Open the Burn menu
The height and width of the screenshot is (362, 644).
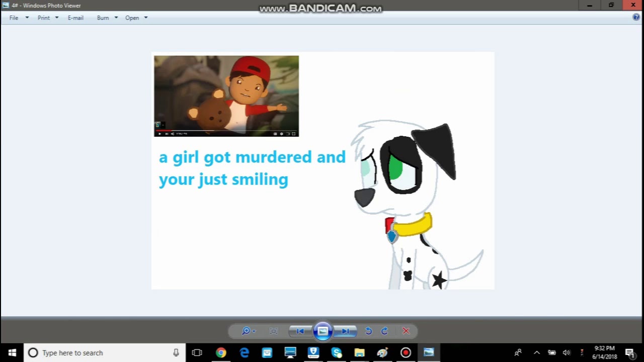[103, 18]
